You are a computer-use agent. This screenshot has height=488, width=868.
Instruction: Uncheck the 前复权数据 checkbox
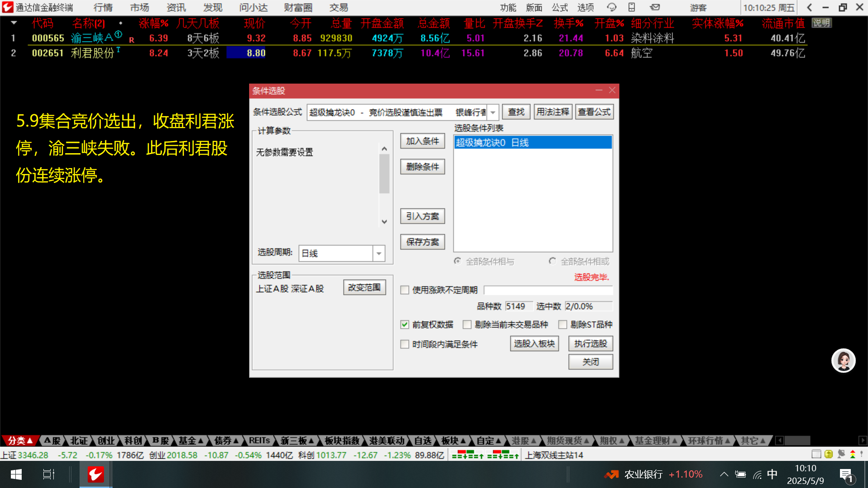[405, 324]
